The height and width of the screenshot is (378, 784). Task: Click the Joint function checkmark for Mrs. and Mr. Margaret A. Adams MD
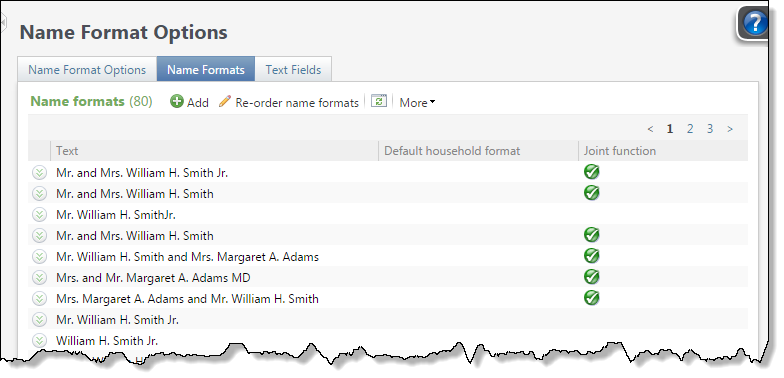pyautogui.click(x=592, y=277)
